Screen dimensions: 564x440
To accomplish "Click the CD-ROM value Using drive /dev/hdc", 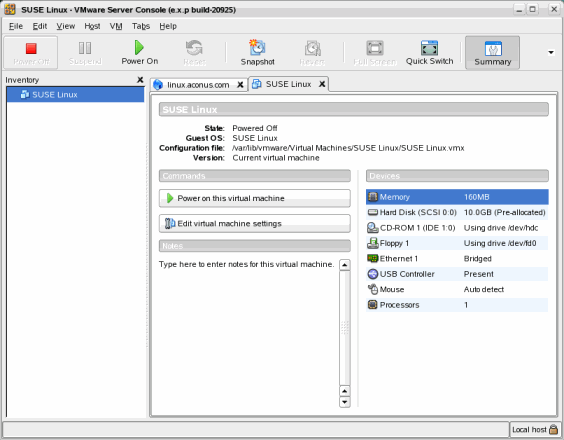I will [x=501, y=228].
